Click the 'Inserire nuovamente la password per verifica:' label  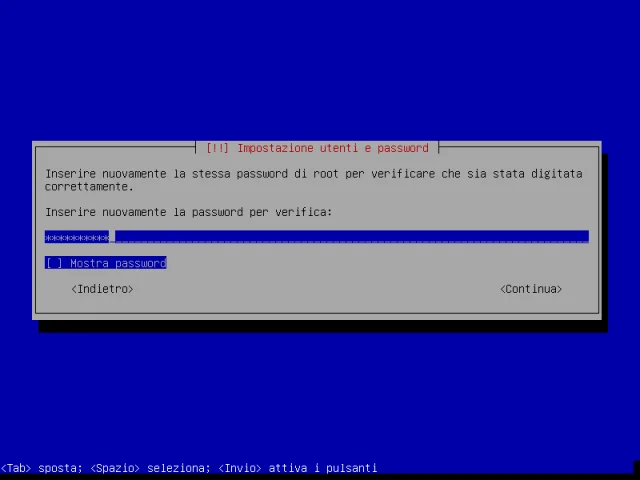189,212
